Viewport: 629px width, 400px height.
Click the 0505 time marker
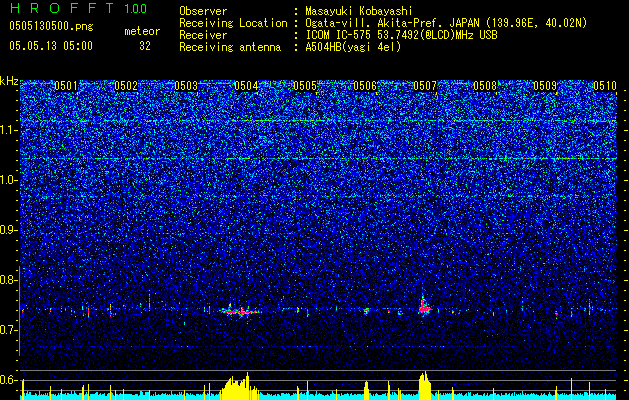pos(305,86)
